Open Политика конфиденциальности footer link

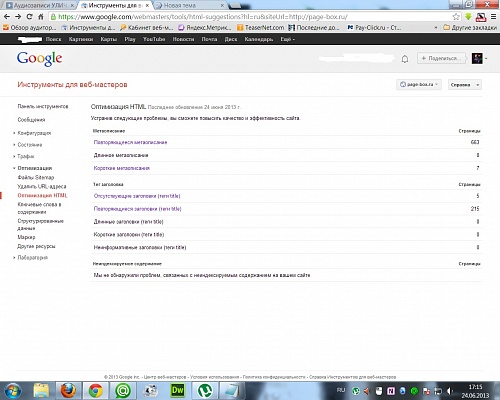(274, 377)
